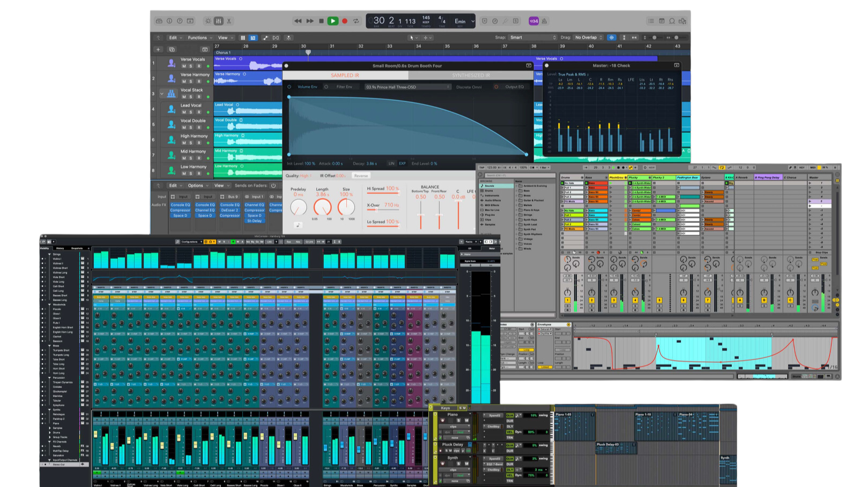Show Quick Help in Logic toolbar
This screenshot has height=487, width=868.
click(180, 21)
